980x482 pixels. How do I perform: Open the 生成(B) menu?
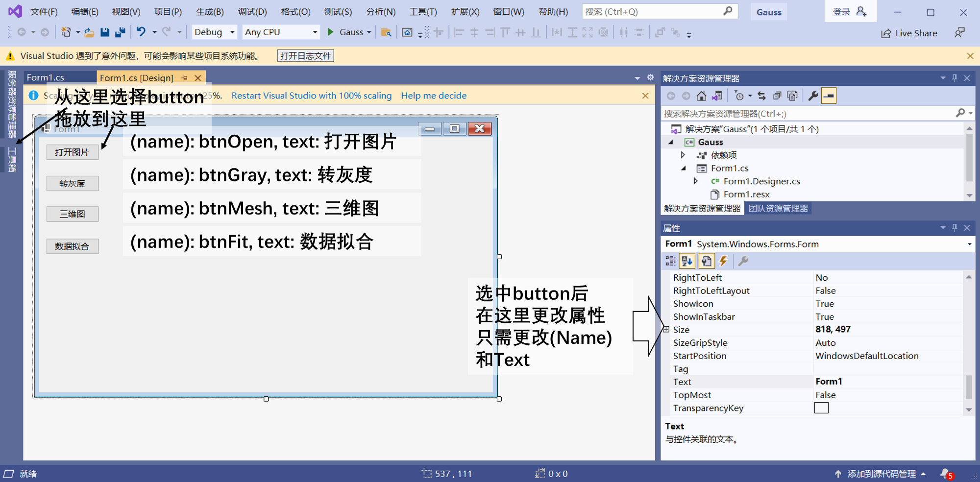coord(210,12)
